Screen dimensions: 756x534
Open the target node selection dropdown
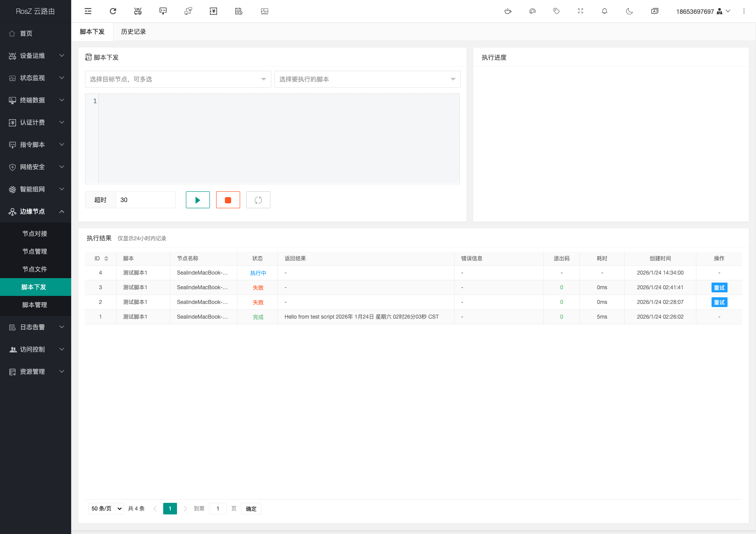tap(178, 79)
